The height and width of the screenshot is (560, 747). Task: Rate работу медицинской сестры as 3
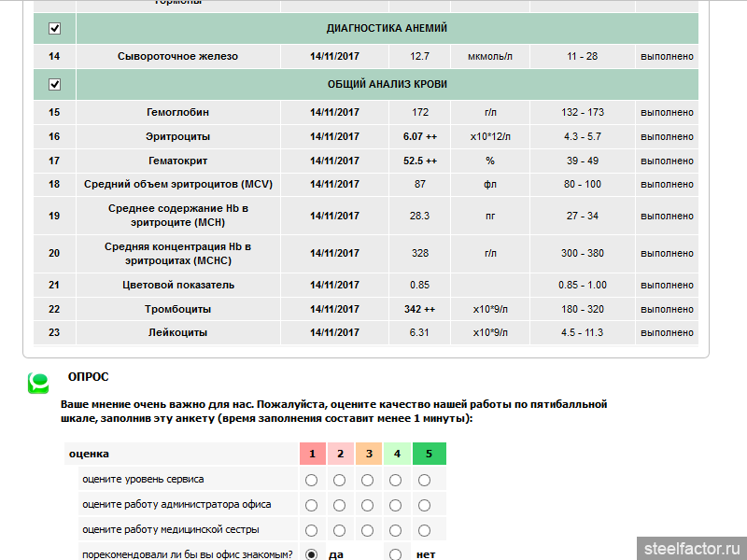(x=367, y=530)
